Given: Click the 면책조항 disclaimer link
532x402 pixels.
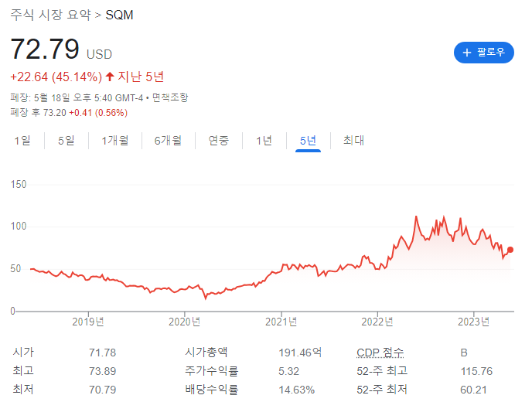Looking at the screenshot, I should (x=170, y=97).
